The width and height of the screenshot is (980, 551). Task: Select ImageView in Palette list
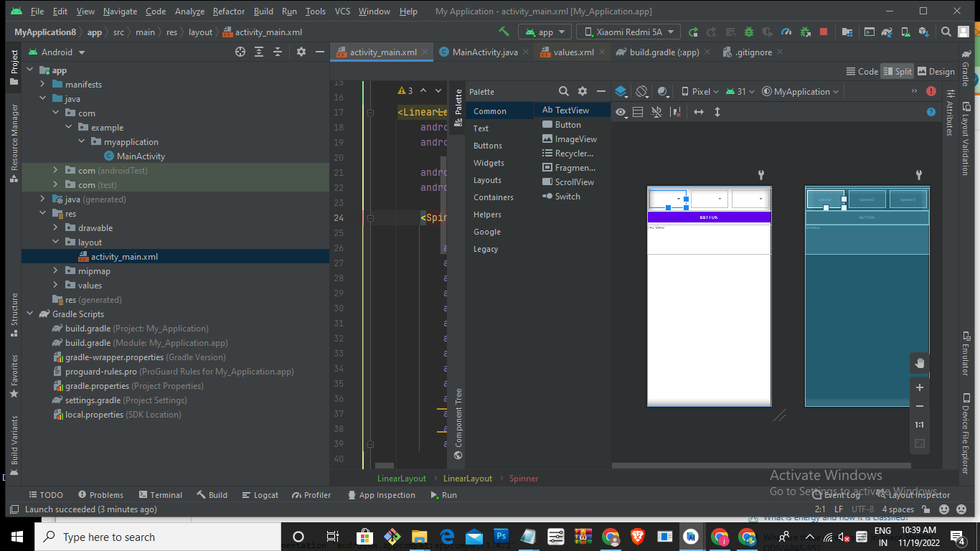tap(573, 138)
